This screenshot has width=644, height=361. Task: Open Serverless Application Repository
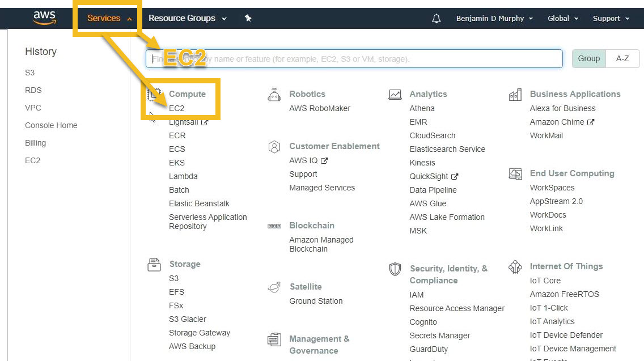[x=208, y=222]
